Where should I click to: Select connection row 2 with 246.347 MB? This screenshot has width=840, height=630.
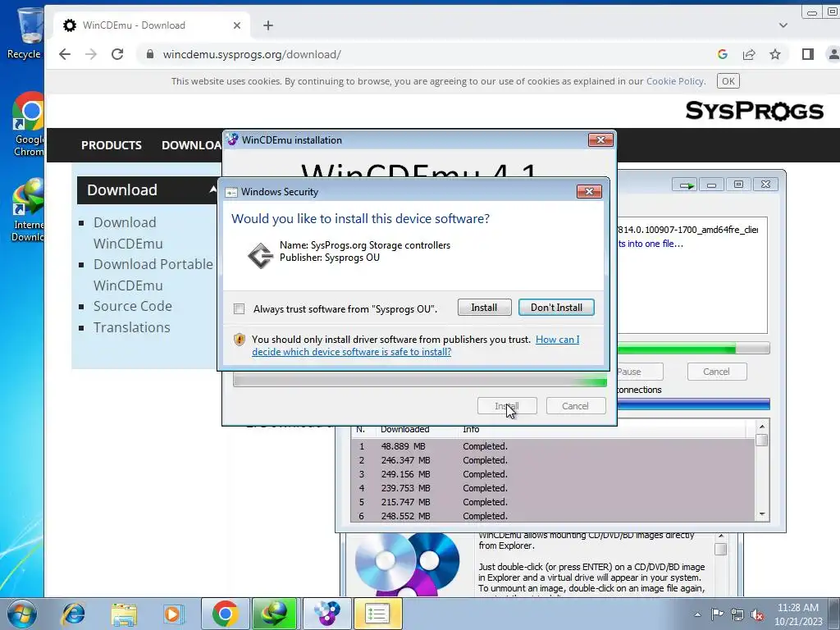click(552, 460)
